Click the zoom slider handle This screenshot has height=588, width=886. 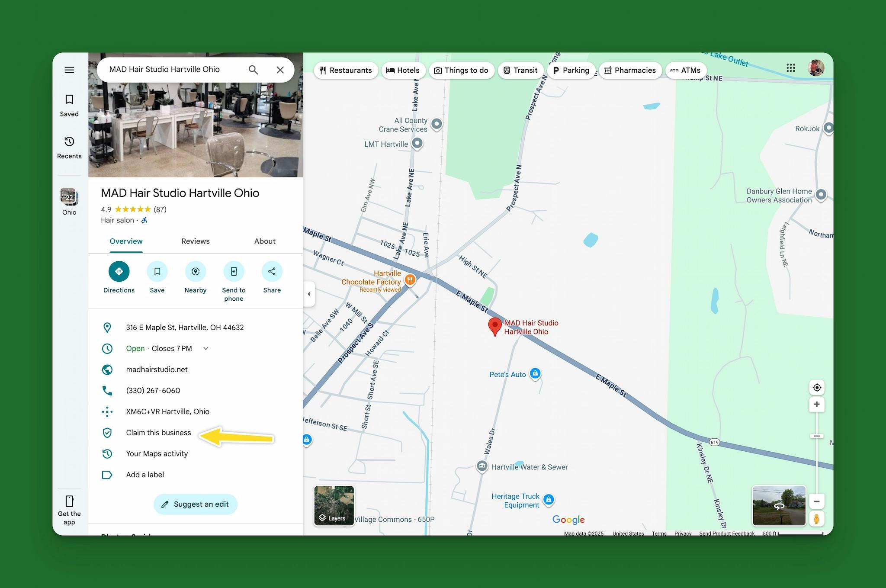click(817, 436)
